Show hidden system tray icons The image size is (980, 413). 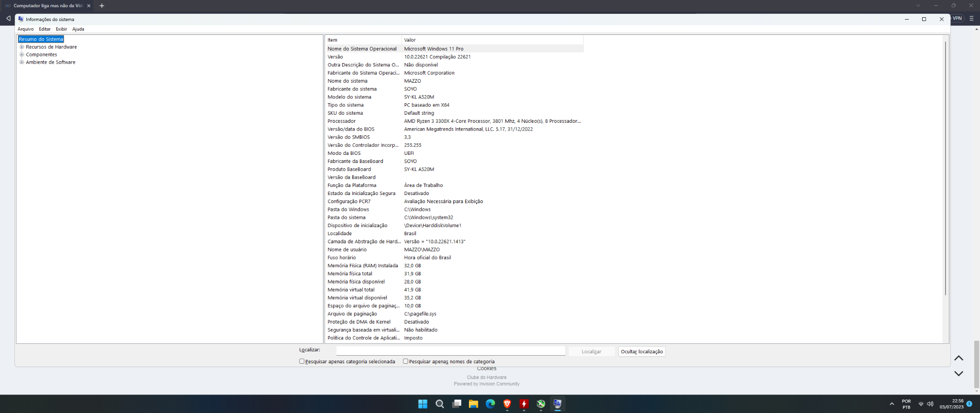pos(891,404)
